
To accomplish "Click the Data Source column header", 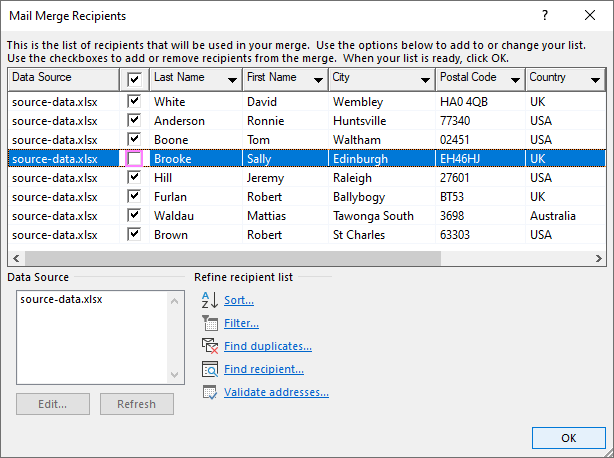I will point(63,79).
